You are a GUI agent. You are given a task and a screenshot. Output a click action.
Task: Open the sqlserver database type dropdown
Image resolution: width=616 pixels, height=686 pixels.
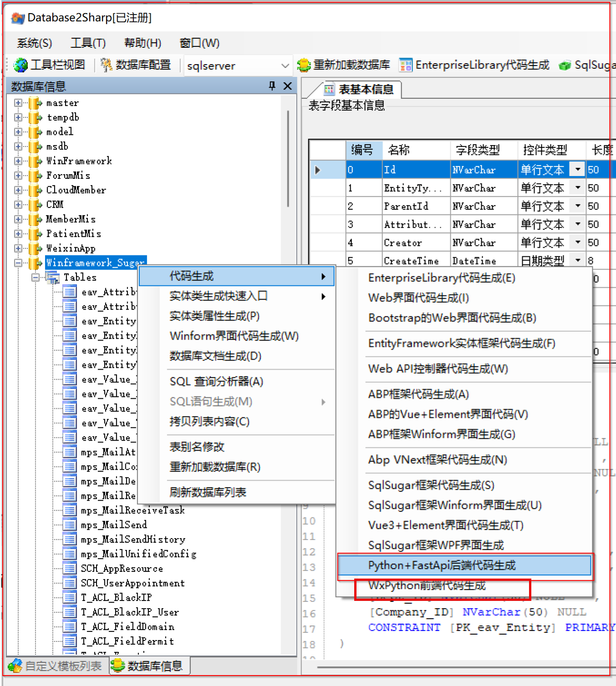pyautogui.click(x=285, y=66)
